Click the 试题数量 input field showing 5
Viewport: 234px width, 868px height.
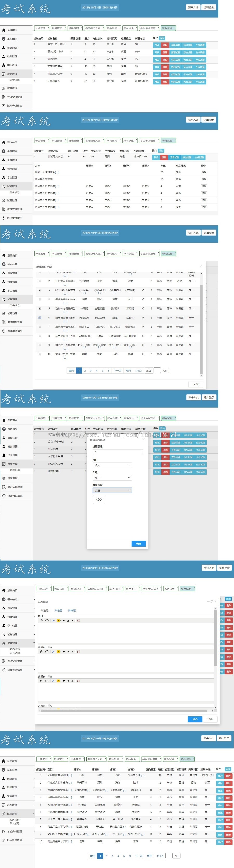(118, 452)
